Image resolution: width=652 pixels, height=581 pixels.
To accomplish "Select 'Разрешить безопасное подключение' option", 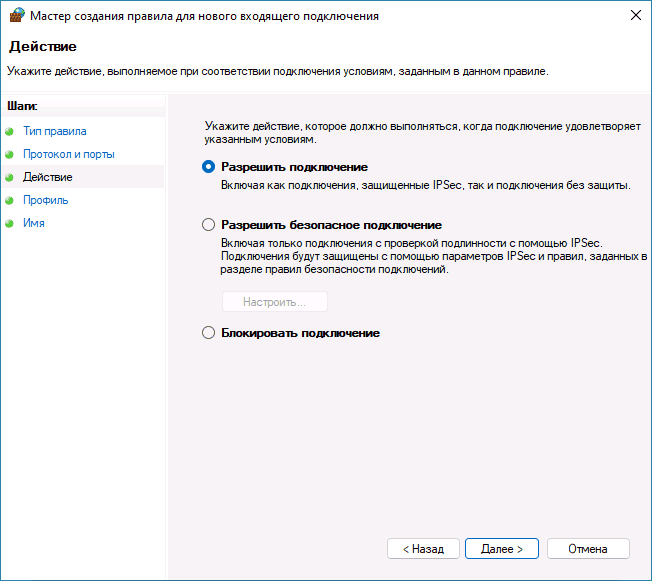I will click(x=208, y=225).
